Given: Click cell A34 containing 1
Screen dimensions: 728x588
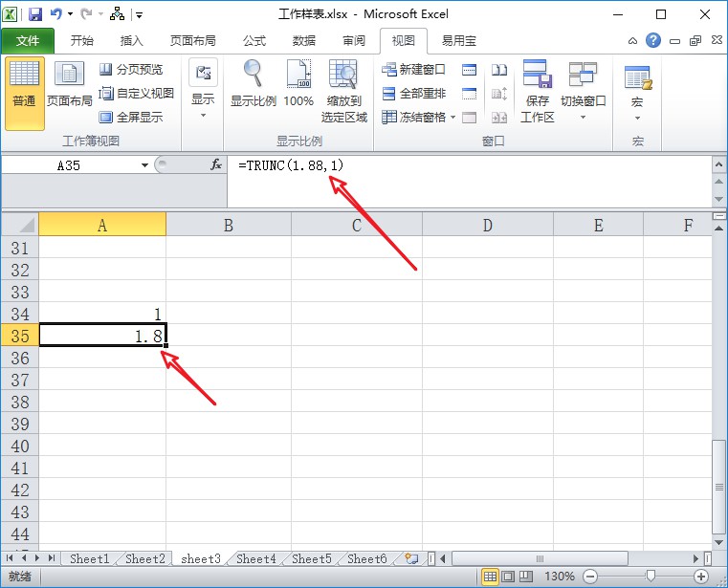Looking at the screenshot, I should pos(102,314).
